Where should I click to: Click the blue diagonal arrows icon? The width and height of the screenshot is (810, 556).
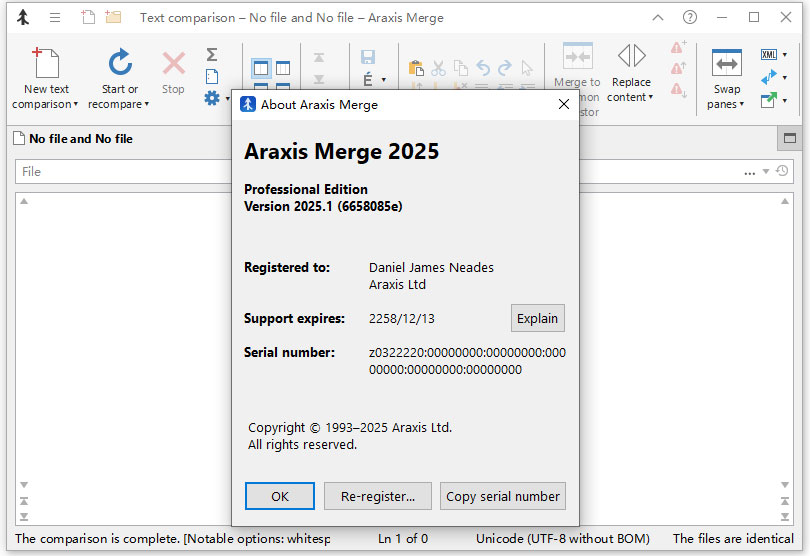coord(769,77)
